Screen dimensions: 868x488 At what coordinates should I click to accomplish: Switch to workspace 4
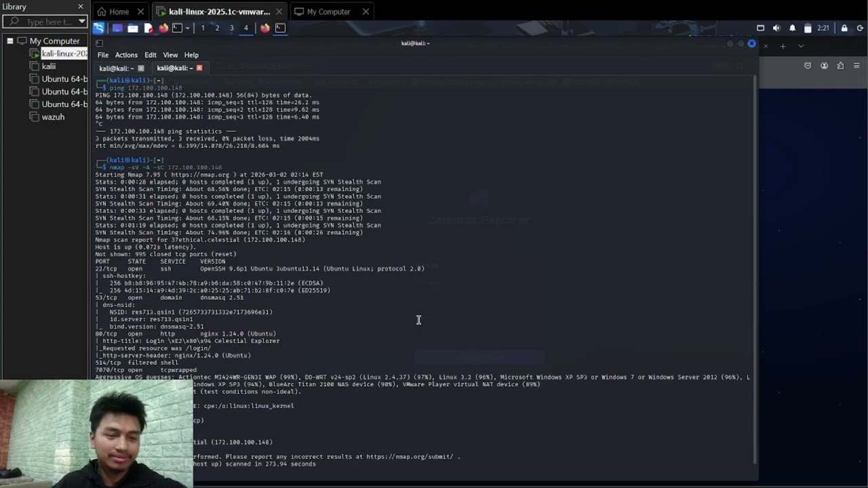[x=245, y=28]
